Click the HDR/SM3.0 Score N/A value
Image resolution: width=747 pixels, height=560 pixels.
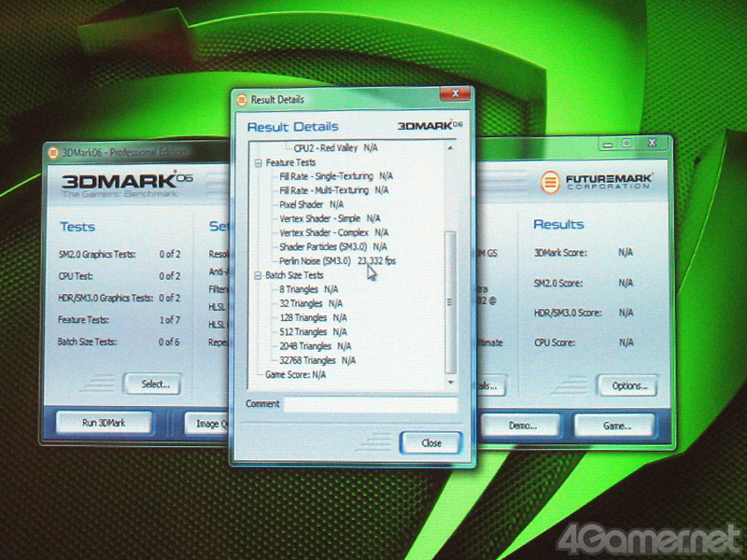click(626, 313)
